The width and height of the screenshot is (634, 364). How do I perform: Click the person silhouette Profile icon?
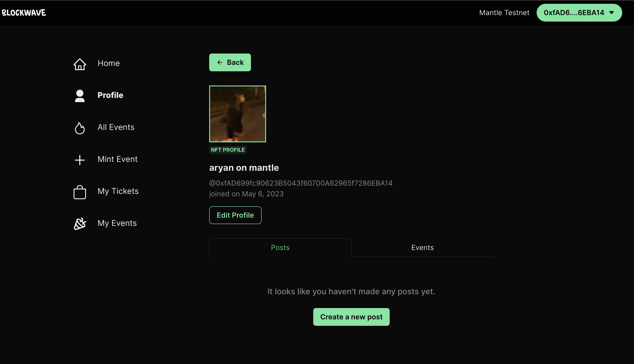coord(80,96)
